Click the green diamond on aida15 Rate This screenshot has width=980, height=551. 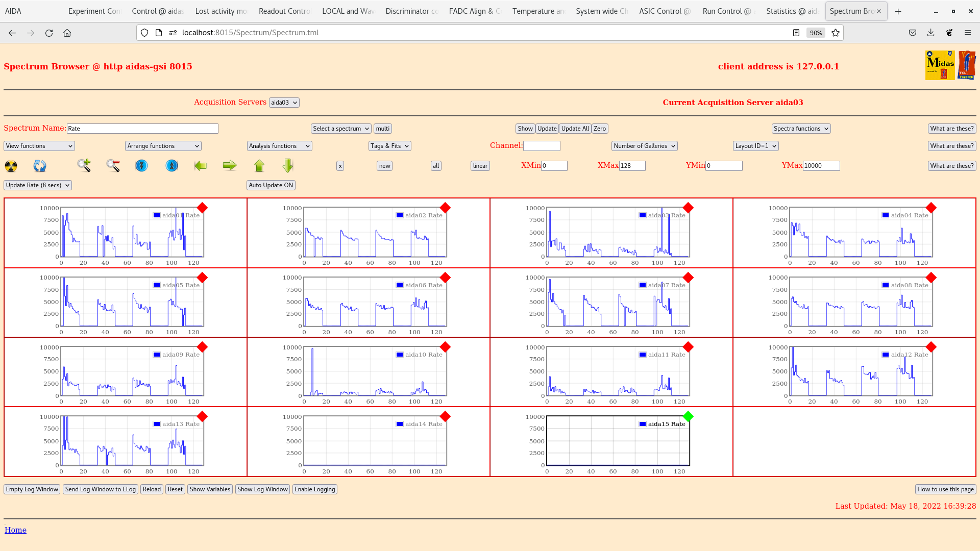[688, 416]
